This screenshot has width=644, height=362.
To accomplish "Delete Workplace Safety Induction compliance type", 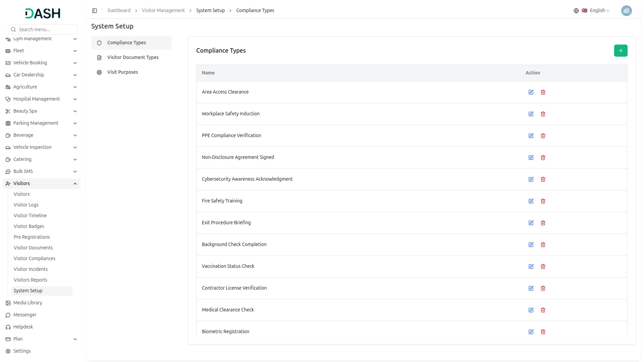I will point(543,114).
